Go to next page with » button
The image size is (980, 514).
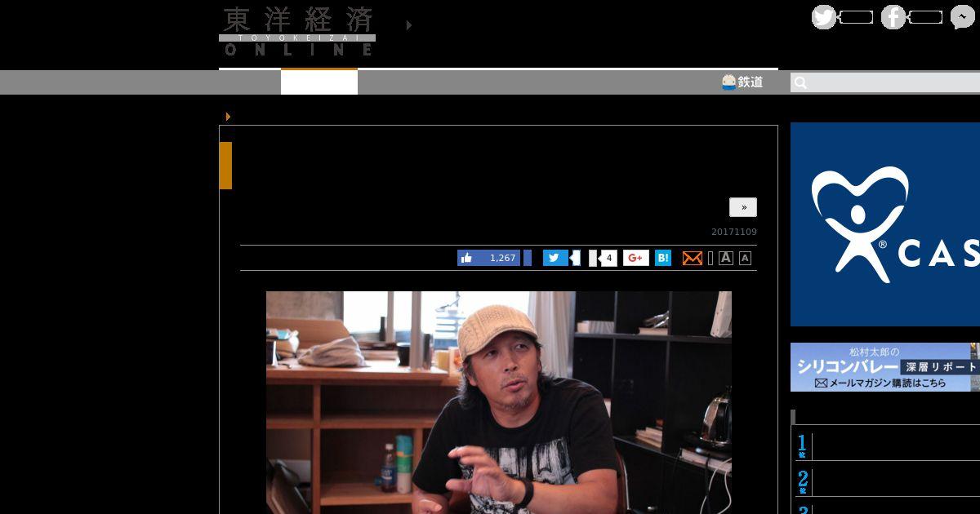coord(743,207)
